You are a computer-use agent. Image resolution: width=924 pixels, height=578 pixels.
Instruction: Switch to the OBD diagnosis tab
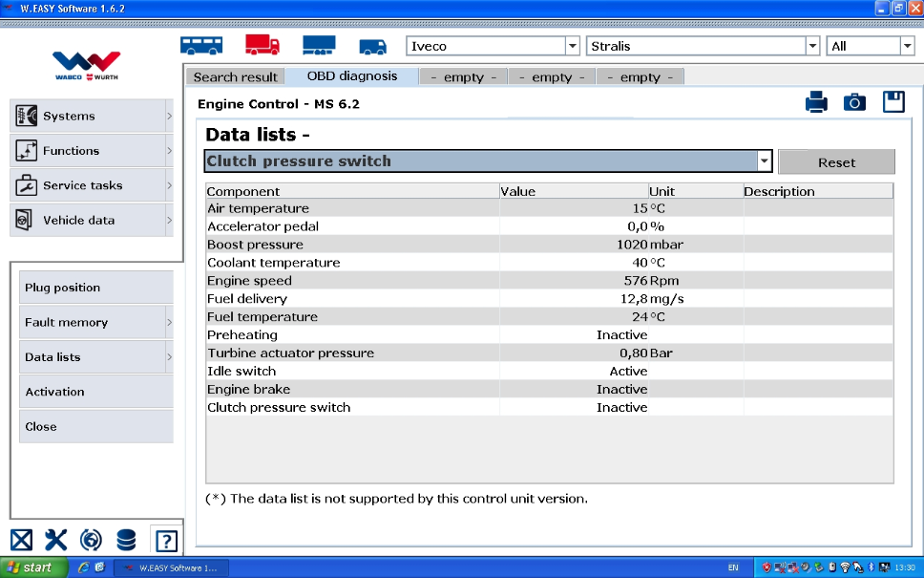(x=352, y=76)
